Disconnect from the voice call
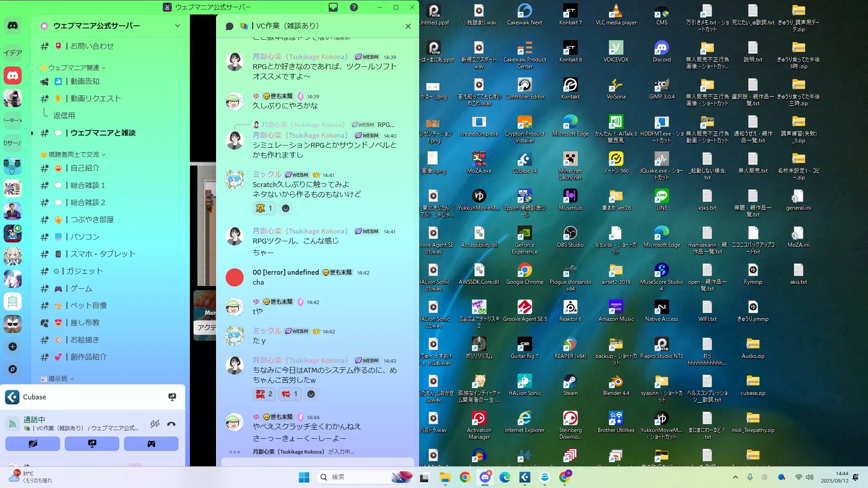 pos(171,424)
